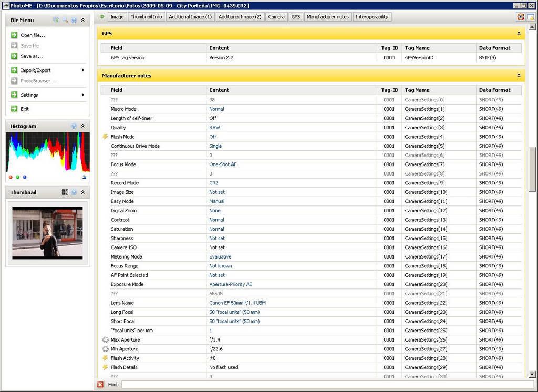Viewport: 538px width, 392px height.
Task: Click the PhotoME app icon in the title bar
Action: click(x=5, y=5)
